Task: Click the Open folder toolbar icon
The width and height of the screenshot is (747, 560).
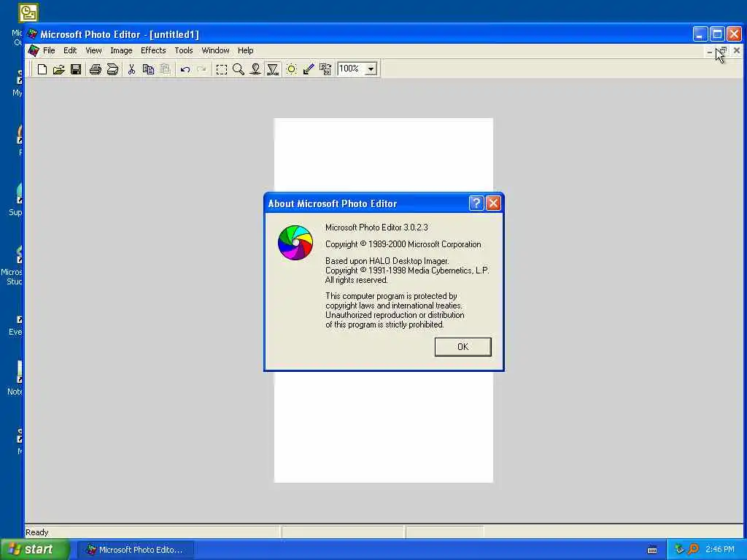Action: [x=58, y=69]
